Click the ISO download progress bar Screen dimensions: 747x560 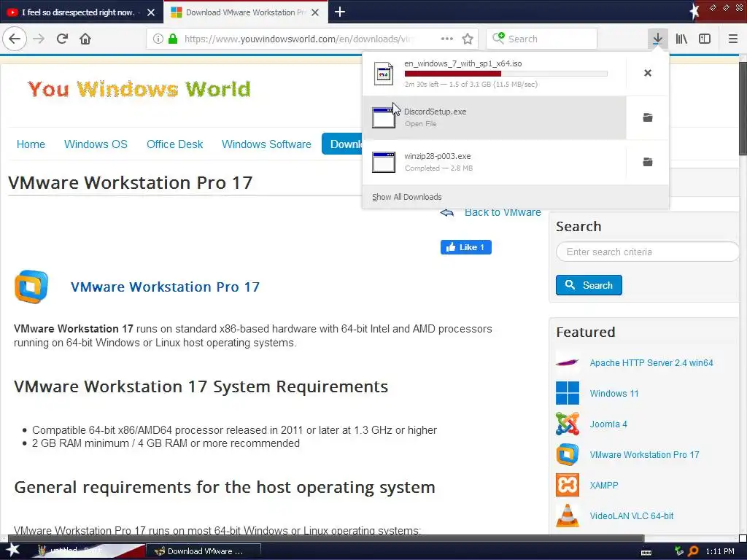506,74
